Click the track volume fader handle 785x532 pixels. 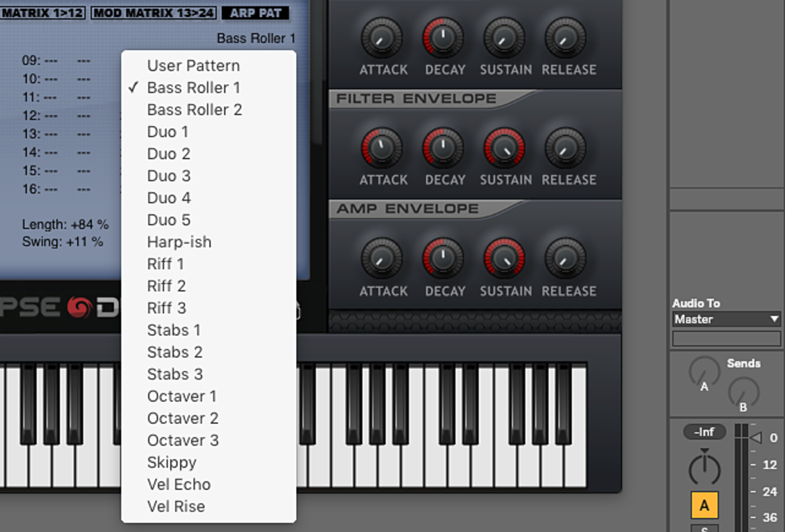click(755, 438)
